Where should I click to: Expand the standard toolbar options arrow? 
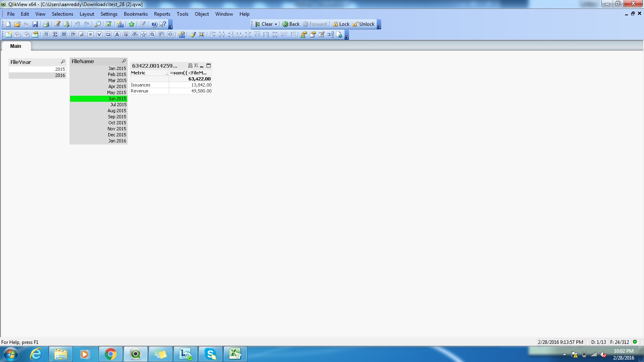pos(171,25)
